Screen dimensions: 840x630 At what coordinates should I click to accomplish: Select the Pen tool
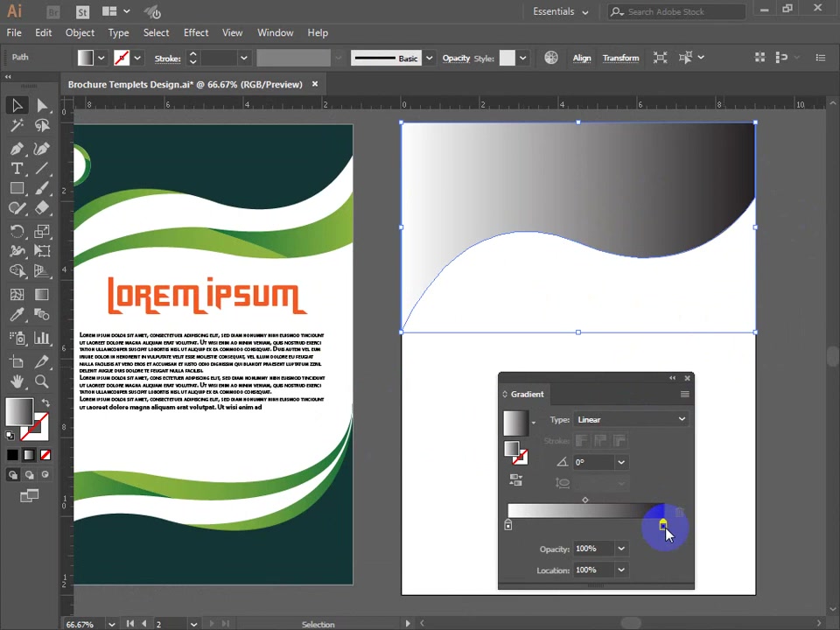pyautogui.click(x=17, y=149)
